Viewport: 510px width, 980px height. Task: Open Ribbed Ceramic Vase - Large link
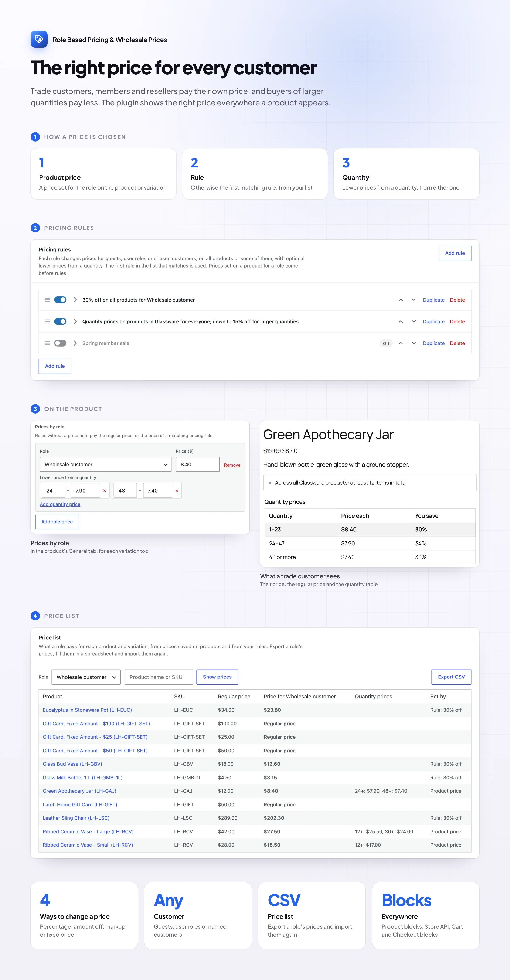click(x=88, y=832)
